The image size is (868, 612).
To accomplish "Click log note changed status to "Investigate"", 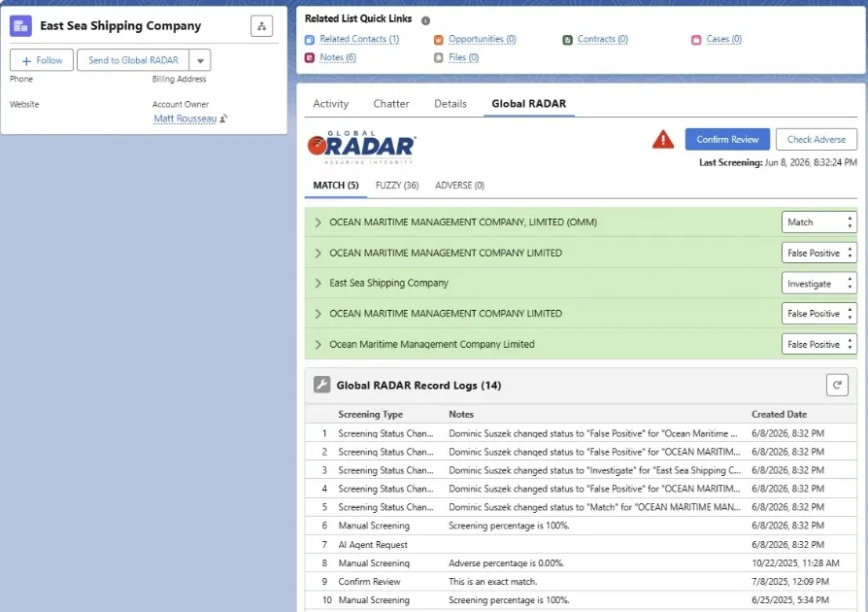I will pyautogui.click(x=594, y=470).
